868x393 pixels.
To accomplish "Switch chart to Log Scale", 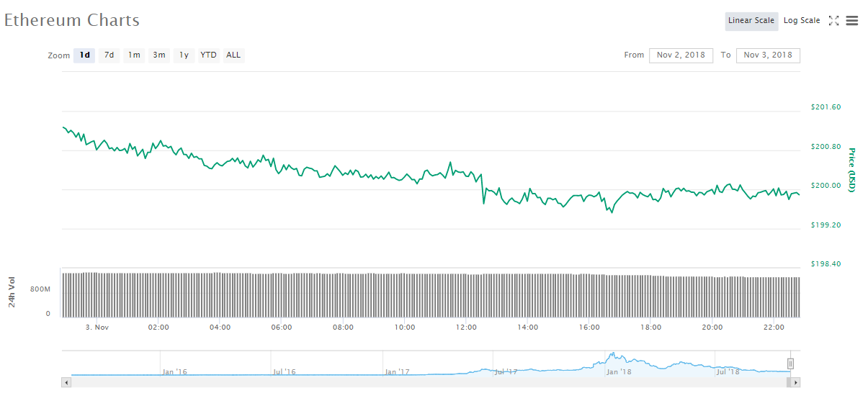I will click(x=802, y=21).
